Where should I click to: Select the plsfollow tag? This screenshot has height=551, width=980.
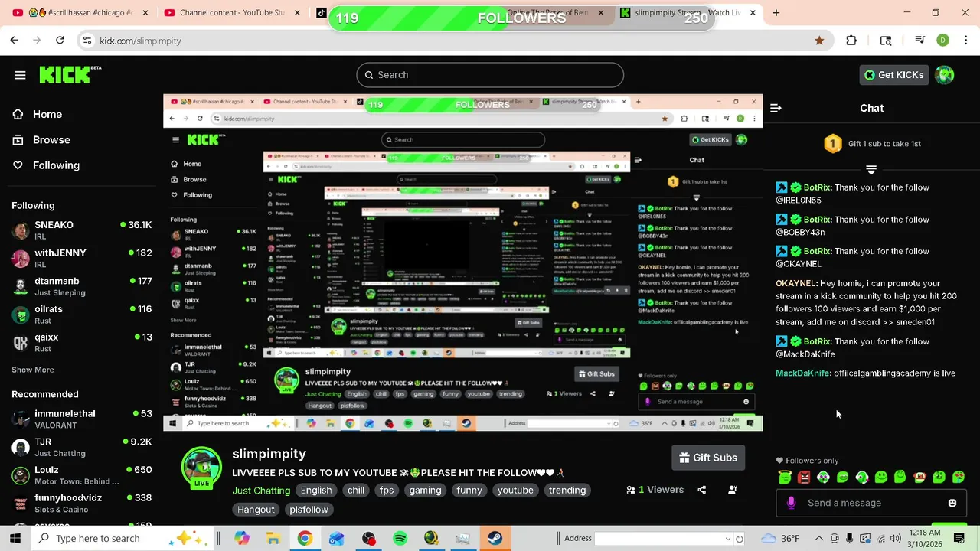(309, 510)
